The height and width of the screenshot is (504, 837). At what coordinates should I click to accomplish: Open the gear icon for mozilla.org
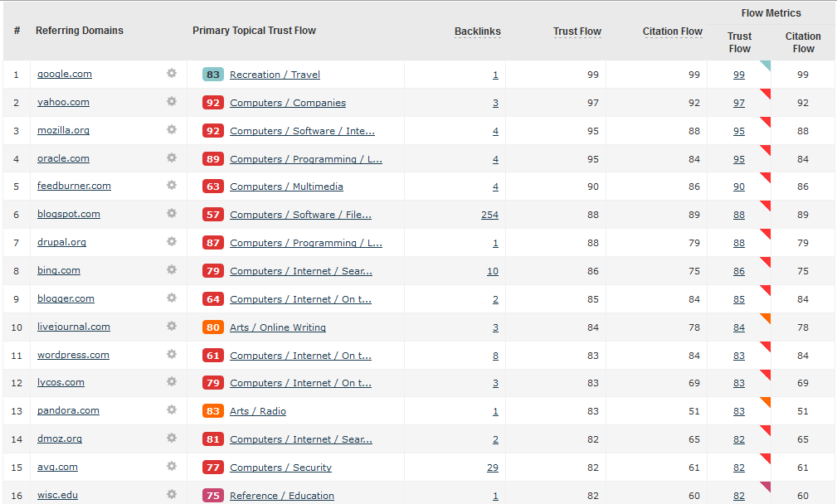click(x=172, y=129)
